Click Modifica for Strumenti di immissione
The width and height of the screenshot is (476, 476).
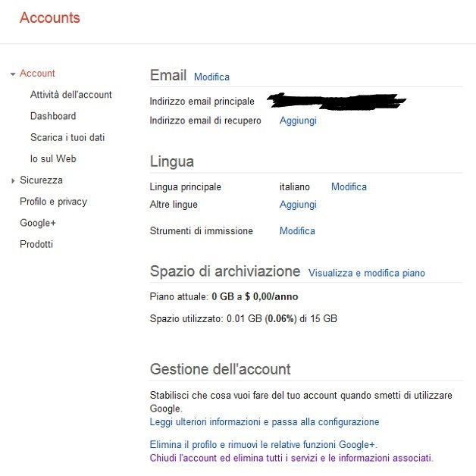tap(297, 230)
